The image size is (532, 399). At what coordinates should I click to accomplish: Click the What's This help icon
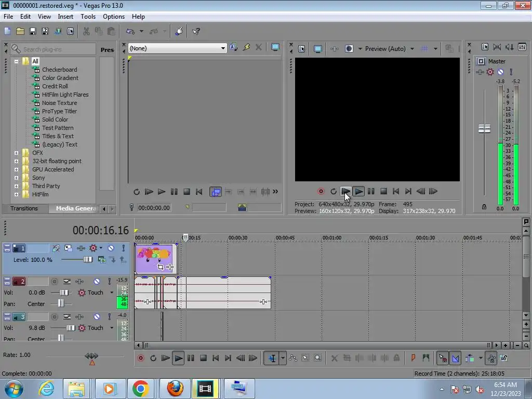[196, 31]
